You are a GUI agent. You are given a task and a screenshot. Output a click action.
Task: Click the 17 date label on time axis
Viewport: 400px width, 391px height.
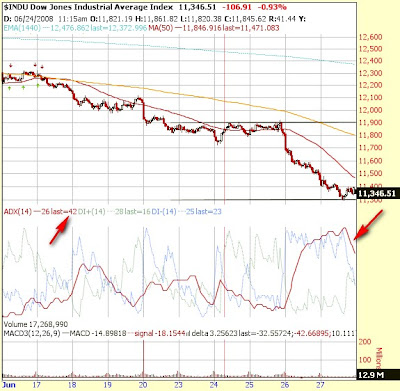37,385
